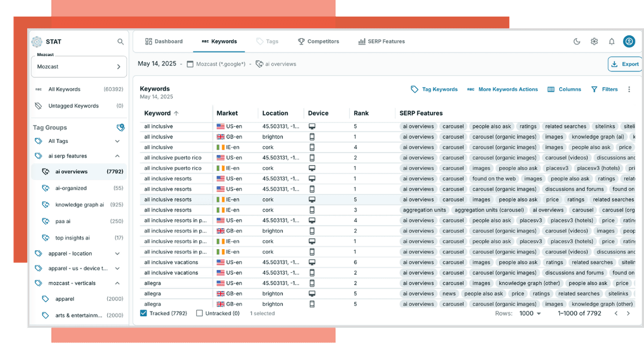Screen dimensions: 644x356
Task: Open the SERP Features tab
Action: pos(381,41)
